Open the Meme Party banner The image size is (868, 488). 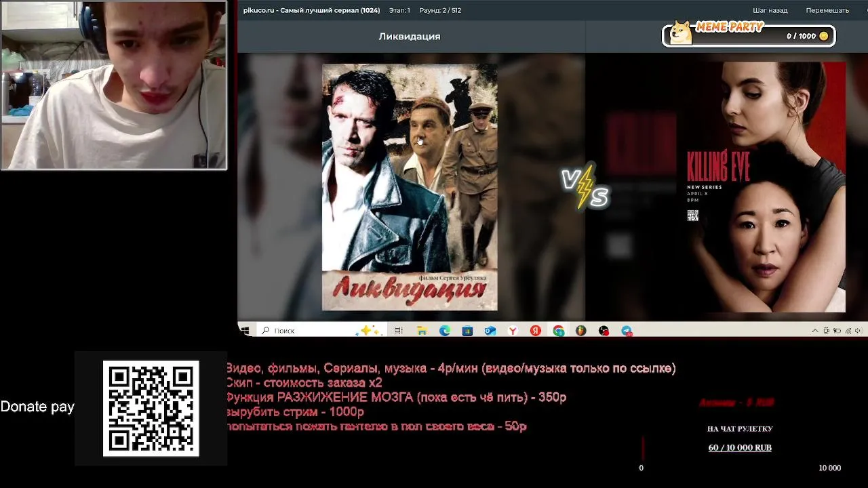pyautogui.click(x=749, y=35)
